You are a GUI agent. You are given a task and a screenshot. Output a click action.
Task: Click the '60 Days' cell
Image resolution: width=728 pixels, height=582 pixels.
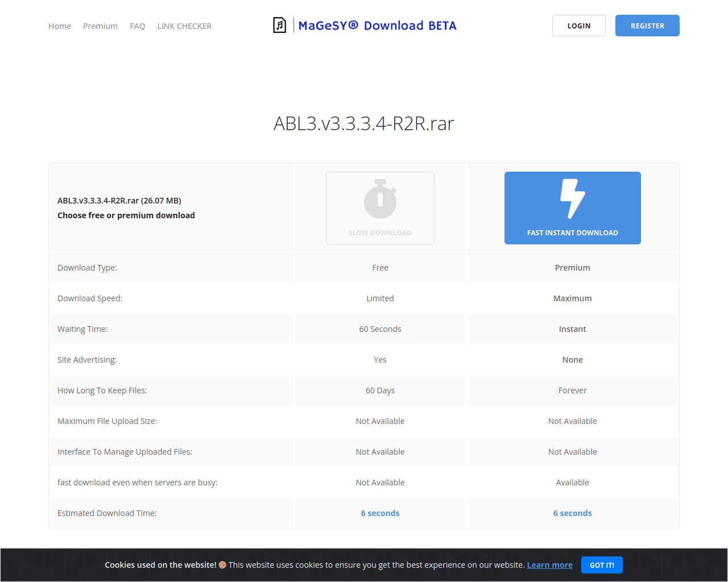380,390
